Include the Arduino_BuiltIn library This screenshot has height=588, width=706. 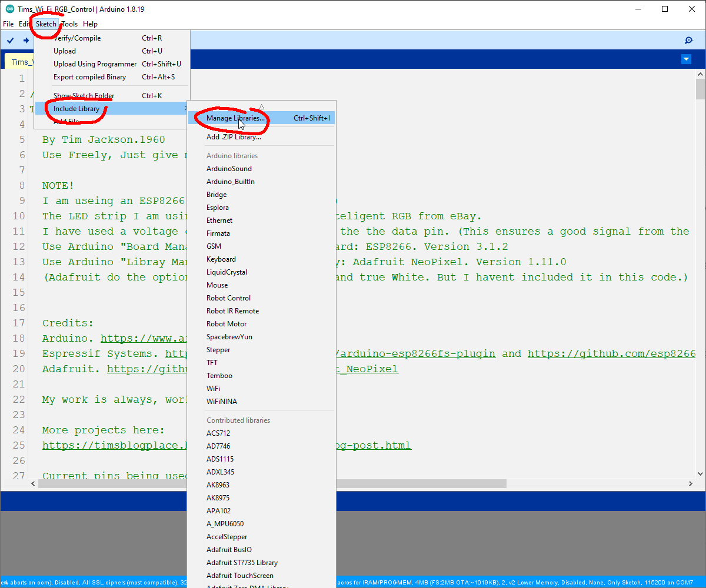tap(261, 182)
